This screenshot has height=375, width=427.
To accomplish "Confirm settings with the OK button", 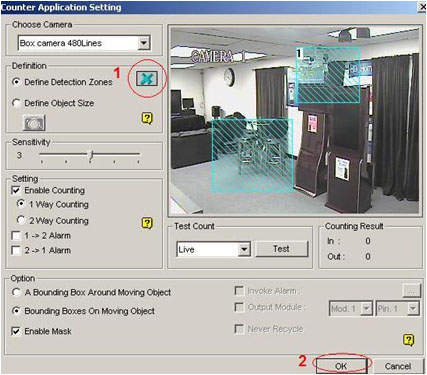I will tap(341, 366).
